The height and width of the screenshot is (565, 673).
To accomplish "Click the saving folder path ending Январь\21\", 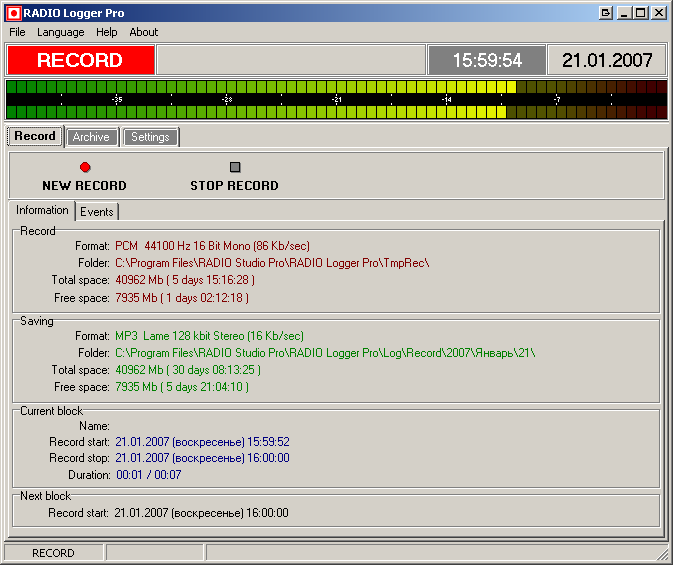I will pos(325,353).
